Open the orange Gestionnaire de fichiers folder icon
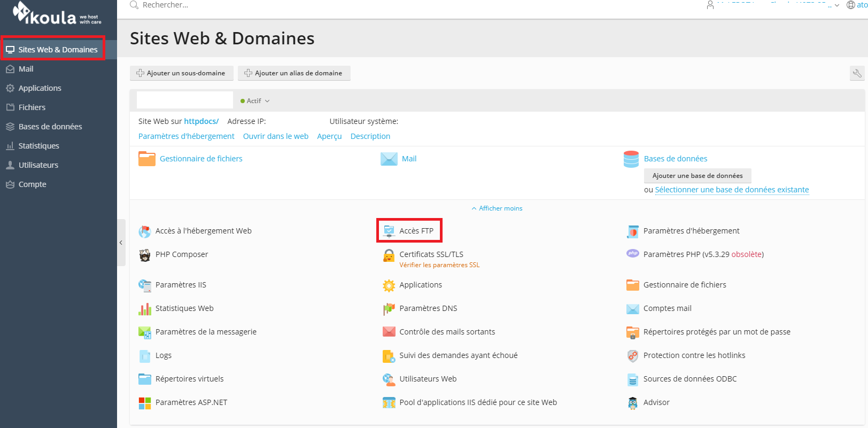The image size is (868, 428). click(x=147, y=159)
